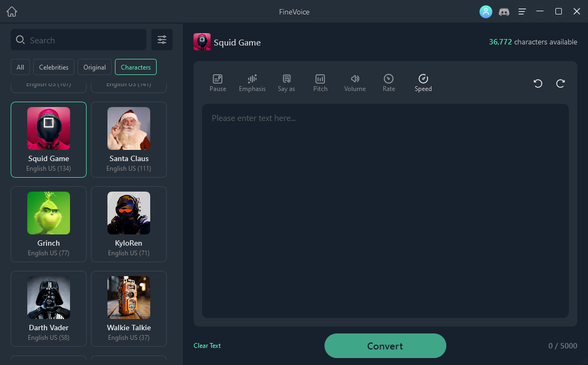Switch to Original tab
Image resolution: width=588 pixels, height=365 pixels.
95,67
